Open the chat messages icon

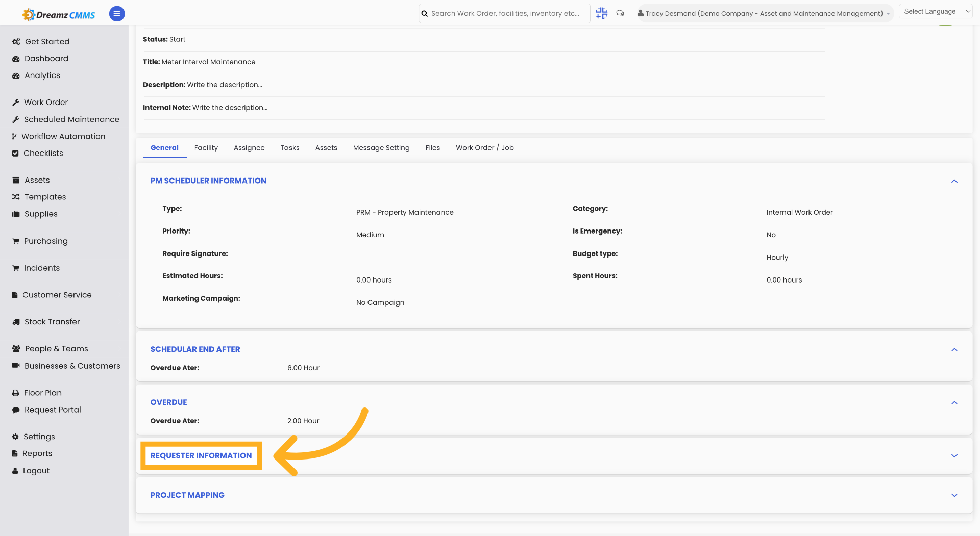tap(620, 13)
